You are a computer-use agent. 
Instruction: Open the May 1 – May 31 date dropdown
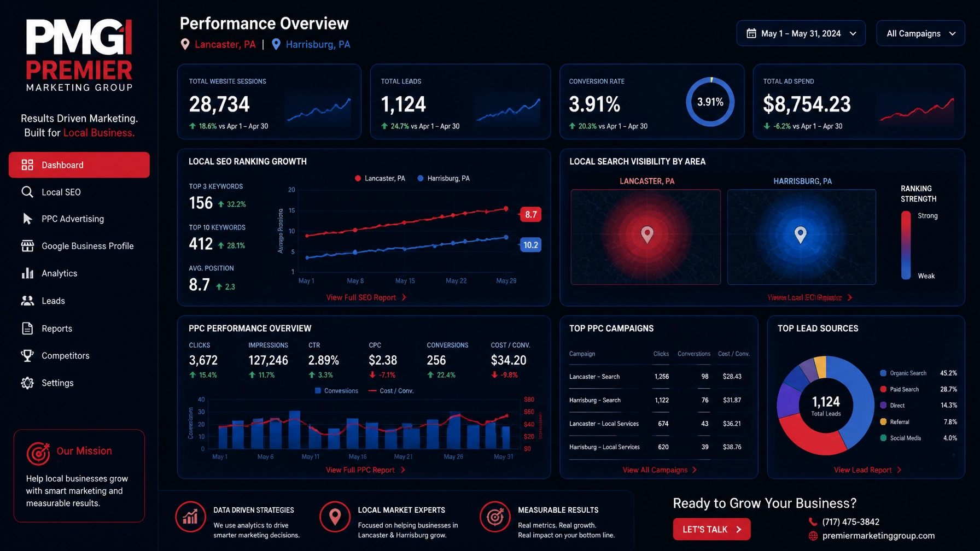[801, 33]
